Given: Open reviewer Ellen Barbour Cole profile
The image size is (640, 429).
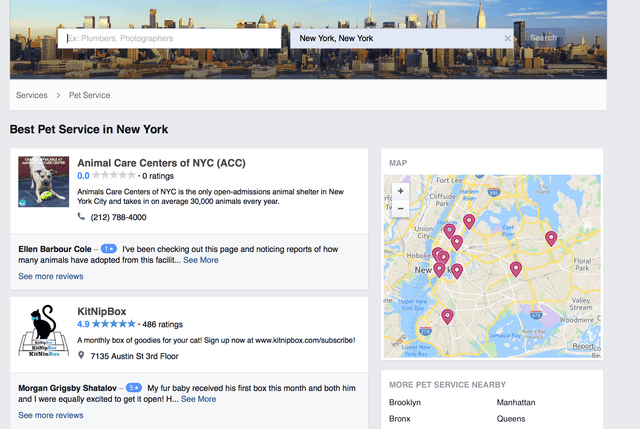Looking at the screenshot, I should (x=55, y=249).
